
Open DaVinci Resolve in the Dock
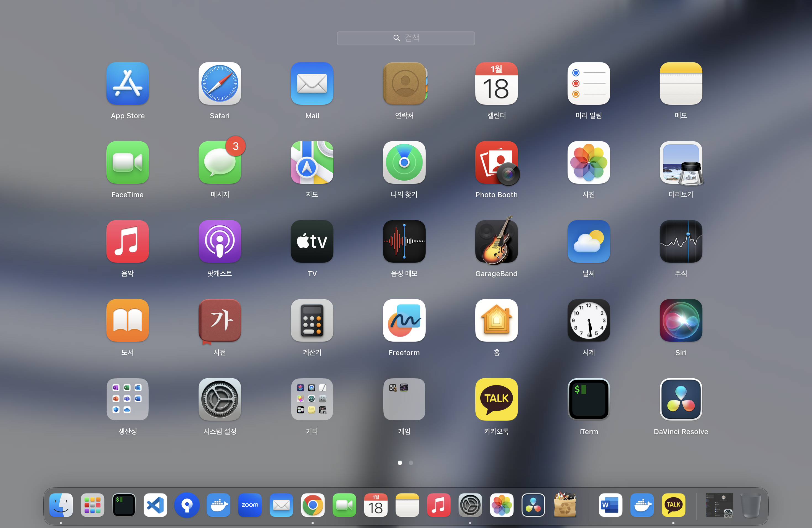(533, 505)
